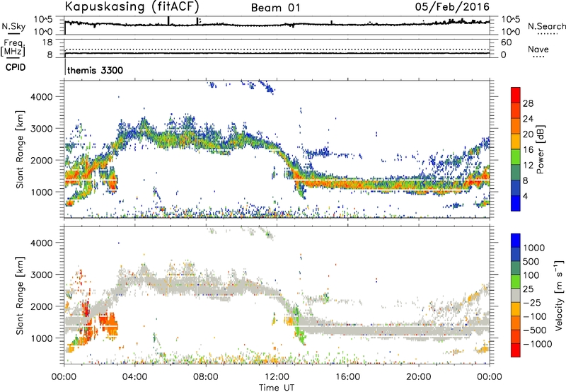This screenshot has width=566, height=392.
Task: Click the 1000 km tick in velocity panel
Action: pyautogui.click(x=41, y=338)
